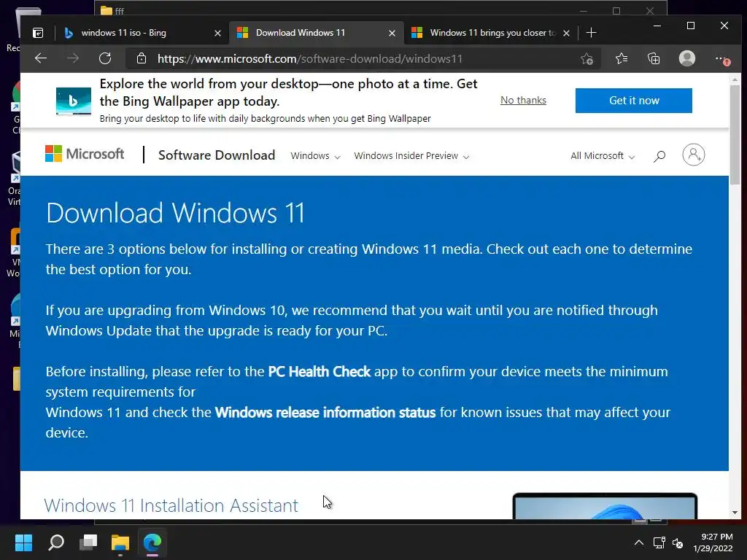This screenshot has width=747, height=560.
Task: Add this page to favorites star icon
Action: pyautogui.click(x=587, y=58)
